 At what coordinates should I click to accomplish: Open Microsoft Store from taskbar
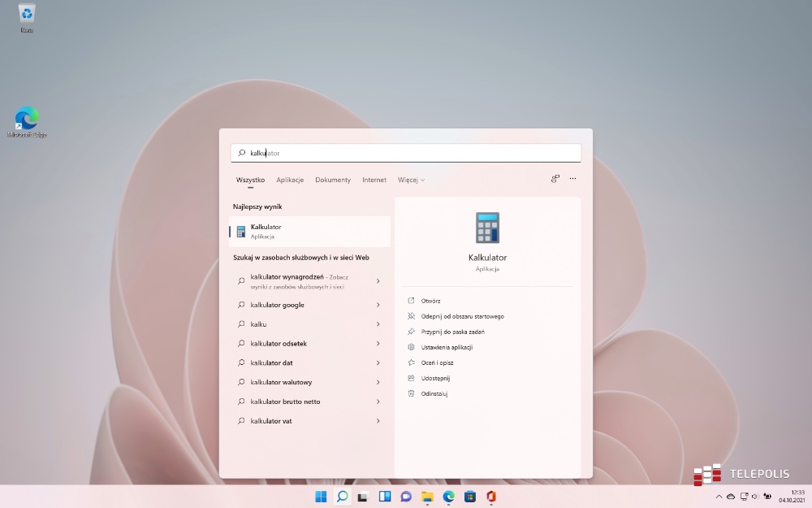(469, 497)
